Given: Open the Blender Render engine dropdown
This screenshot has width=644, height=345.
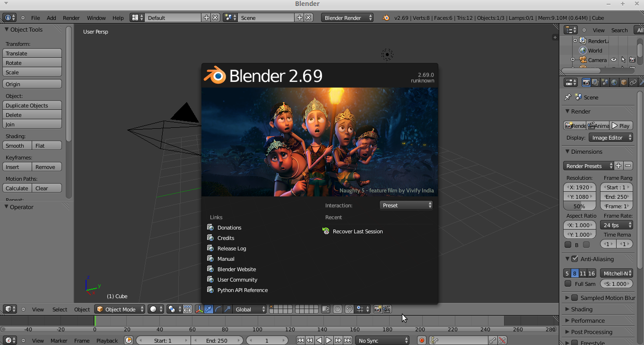Looking at the screenshot, I should point(348,18).
